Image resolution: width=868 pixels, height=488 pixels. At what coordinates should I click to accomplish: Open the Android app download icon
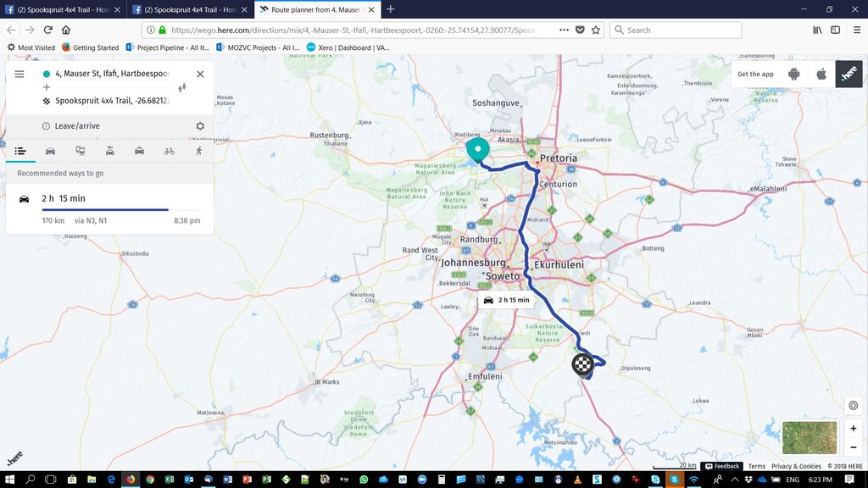(x=793, y=75)
